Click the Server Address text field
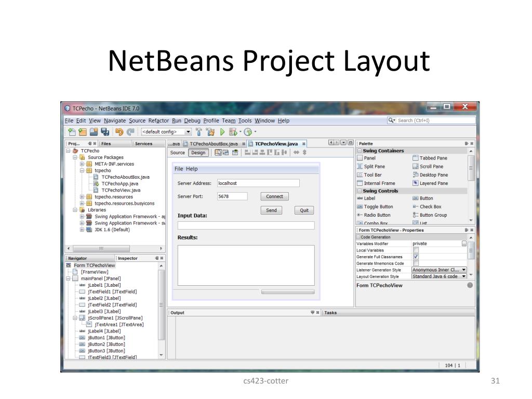The width and height of the screenshot is (532, 399). tap(258, 183)
